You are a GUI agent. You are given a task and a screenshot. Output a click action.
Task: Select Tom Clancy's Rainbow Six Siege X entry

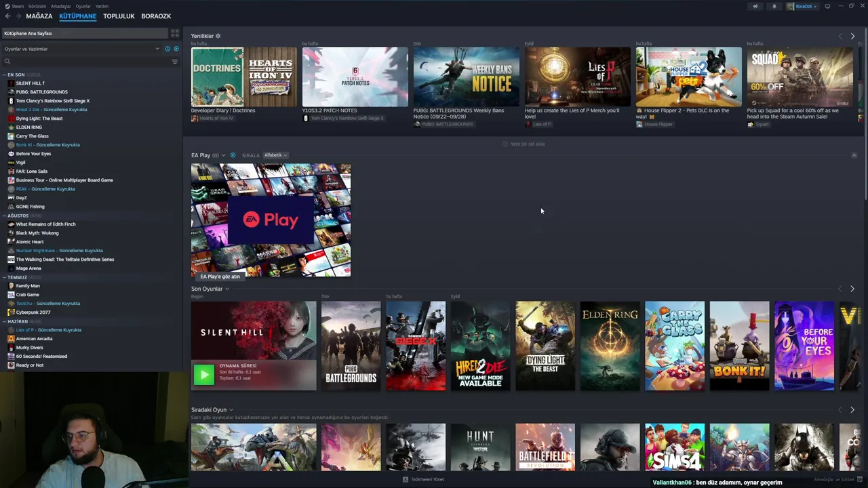(53, 100)
